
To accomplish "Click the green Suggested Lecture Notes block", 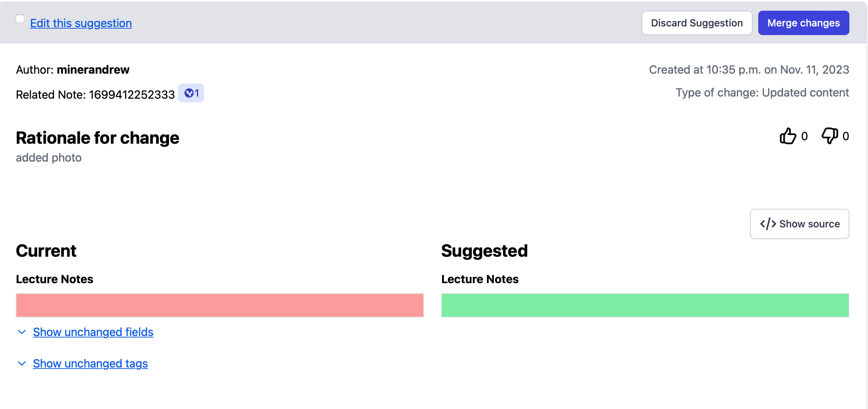I will tap(645, 305).
